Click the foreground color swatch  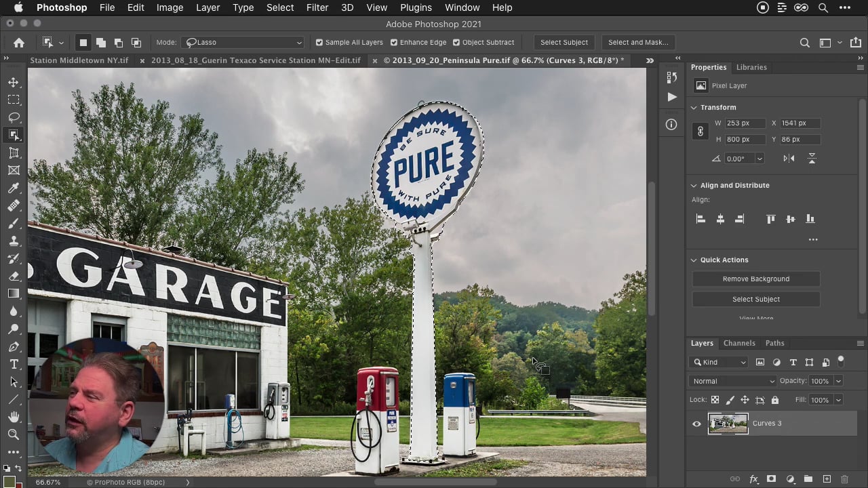click(x=9, y=482)
